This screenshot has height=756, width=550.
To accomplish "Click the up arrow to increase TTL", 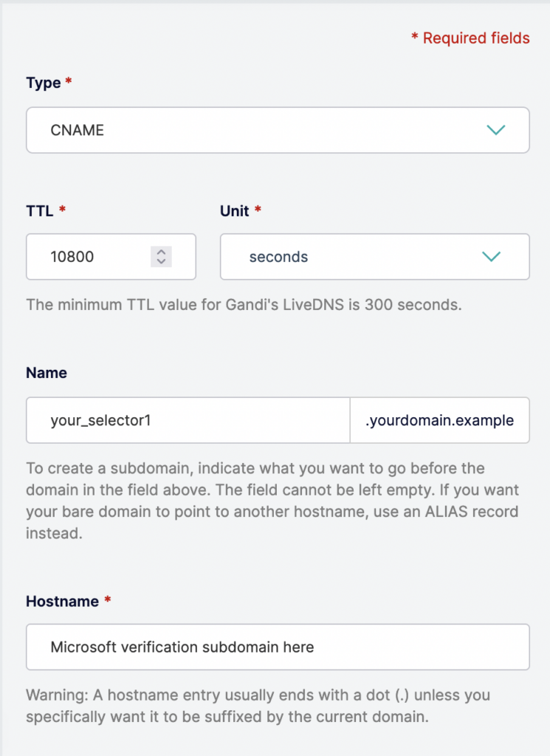I will [x=161, y=252].
